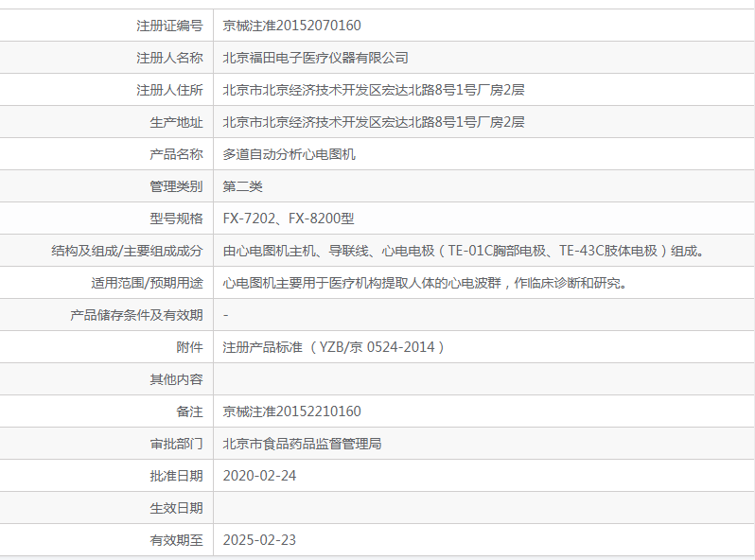Click the label 产品储存条件及有效期
Screen dimensions: 755x560
(137, 315)
